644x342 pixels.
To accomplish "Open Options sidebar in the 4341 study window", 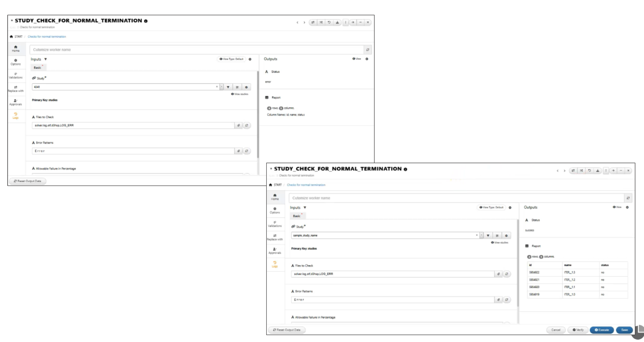I will click(x=16, y=62).
